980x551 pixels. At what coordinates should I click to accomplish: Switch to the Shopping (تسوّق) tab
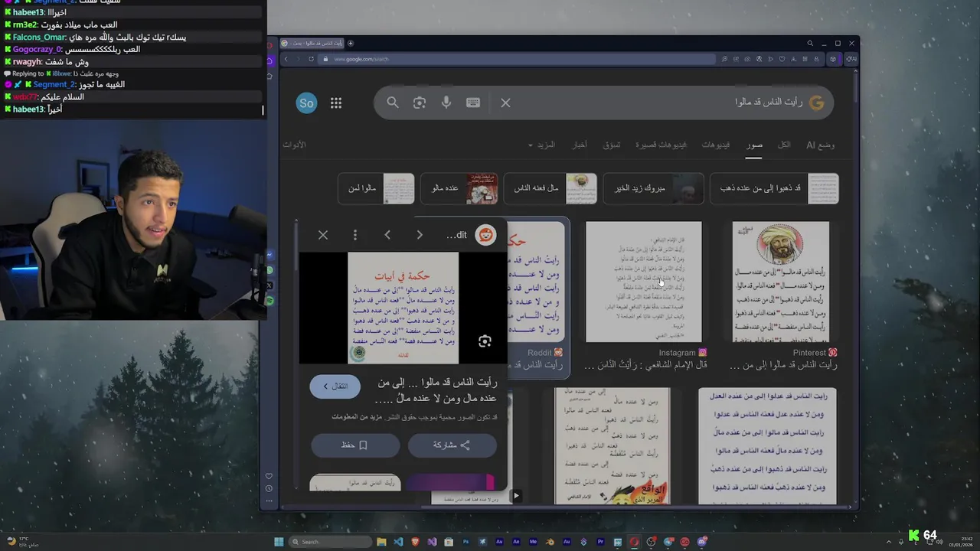point(612,145)
